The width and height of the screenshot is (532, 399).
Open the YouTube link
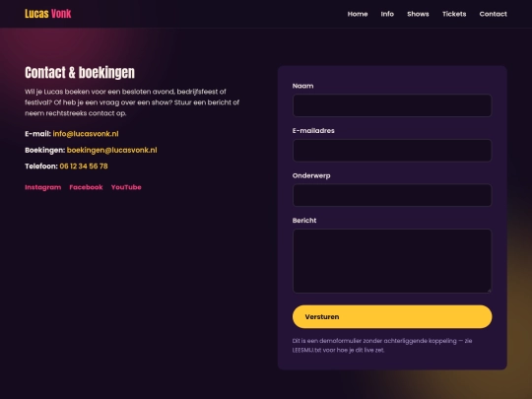click(126, 187)
